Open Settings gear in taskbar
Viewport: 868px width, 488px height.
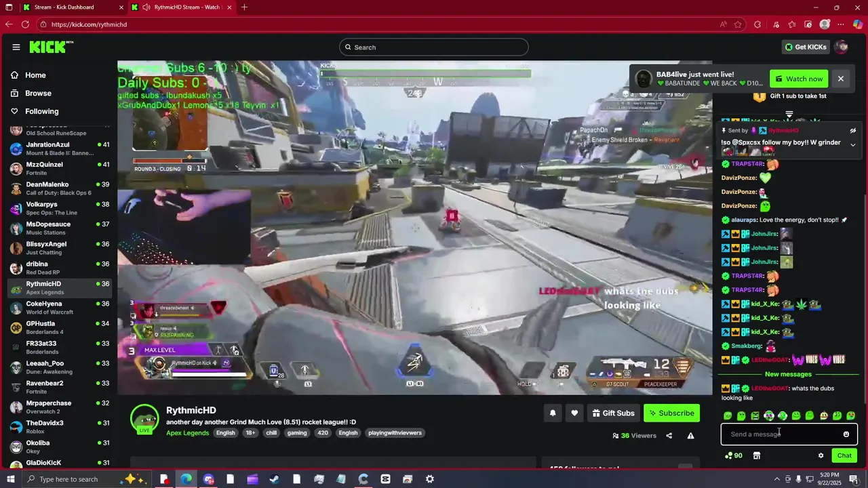(430, 479)
